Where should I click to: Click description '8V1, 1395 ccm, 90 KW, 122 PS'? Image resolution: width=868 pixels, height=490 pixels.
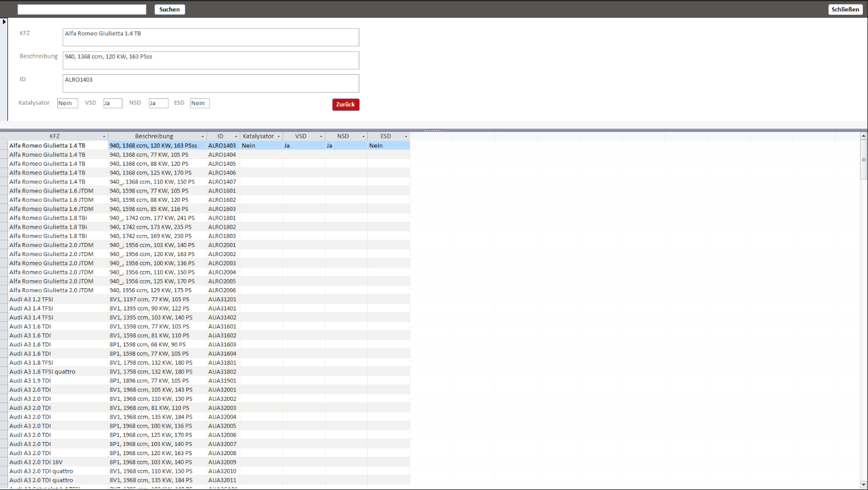click(x=157, y=309)
